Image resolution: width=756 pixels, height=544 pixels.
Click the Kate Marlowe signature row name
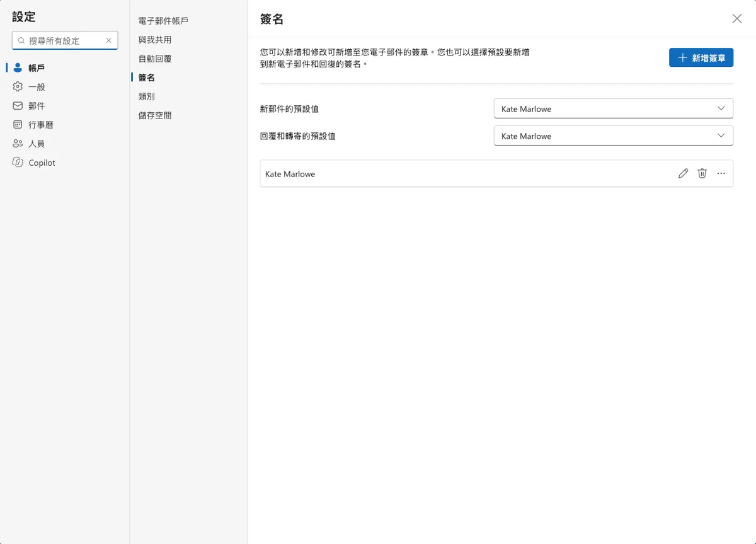[x=290, y=174]
